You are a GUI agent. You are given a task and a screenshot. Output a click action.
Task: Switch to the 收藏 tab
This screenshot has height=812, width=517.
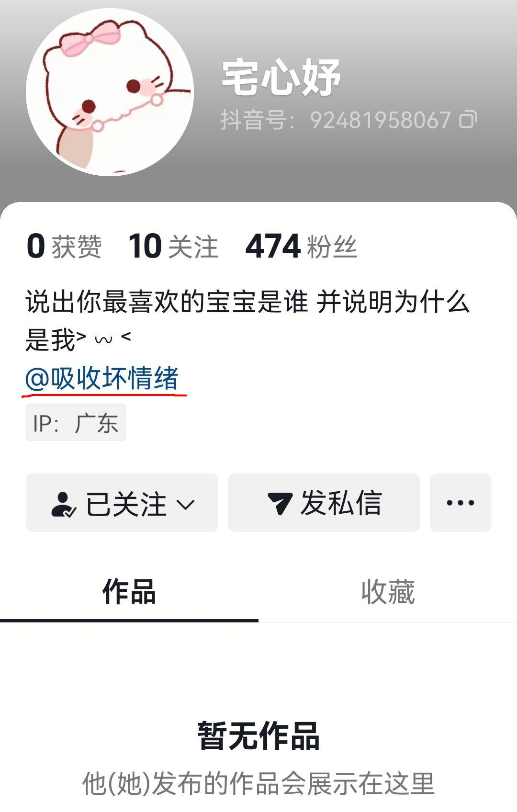tap(388, 592)
